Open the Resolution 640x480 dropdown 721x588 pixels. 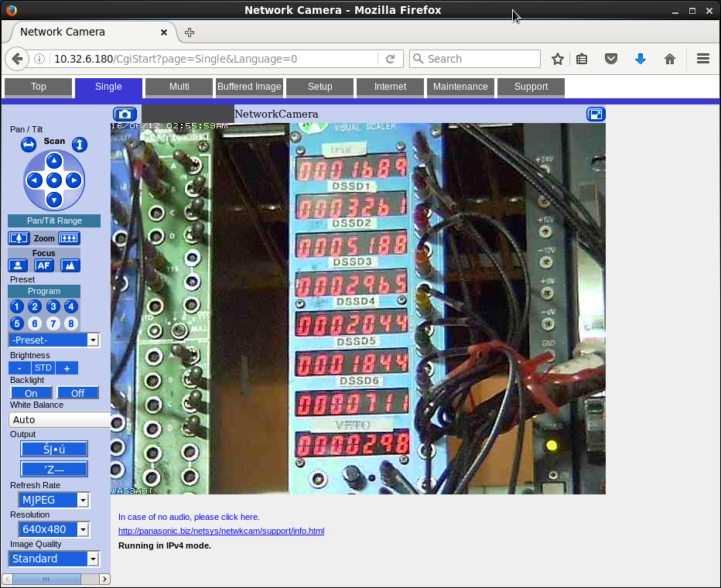tap(54, 529)
